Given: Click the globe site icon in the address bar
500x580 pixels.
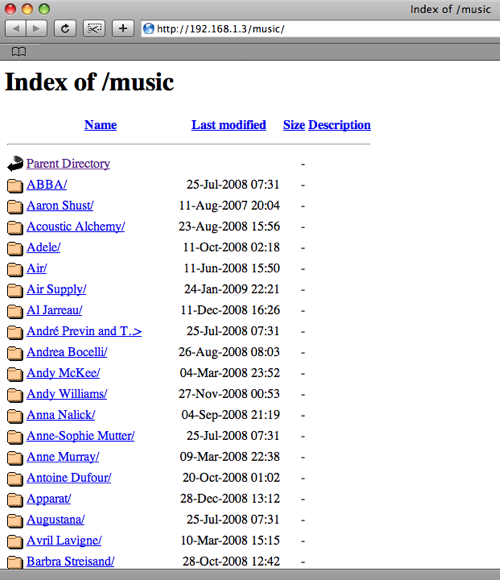Looking at the screenshot, I should tap(149, 28).
